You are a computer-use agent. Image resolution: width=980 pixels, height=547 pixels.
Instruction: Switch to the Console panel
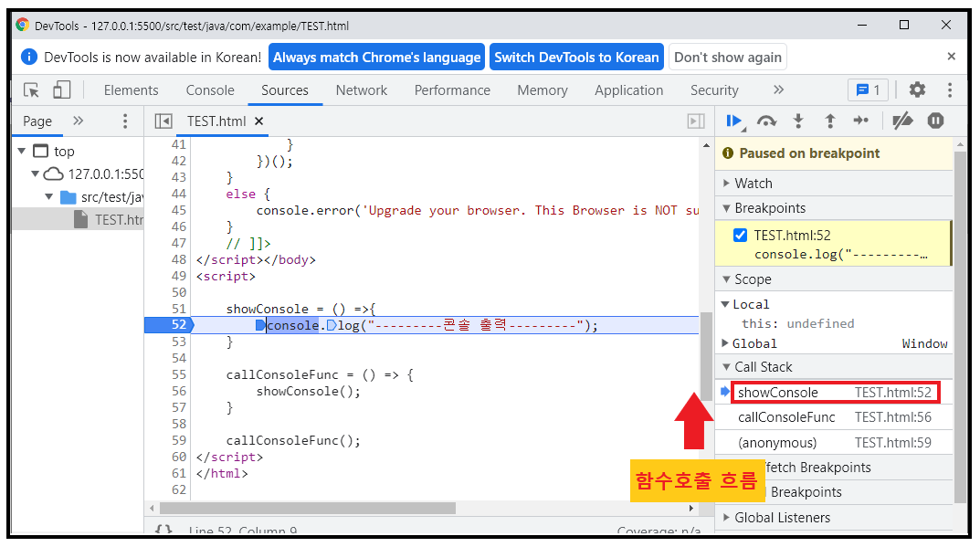(210, 90)
